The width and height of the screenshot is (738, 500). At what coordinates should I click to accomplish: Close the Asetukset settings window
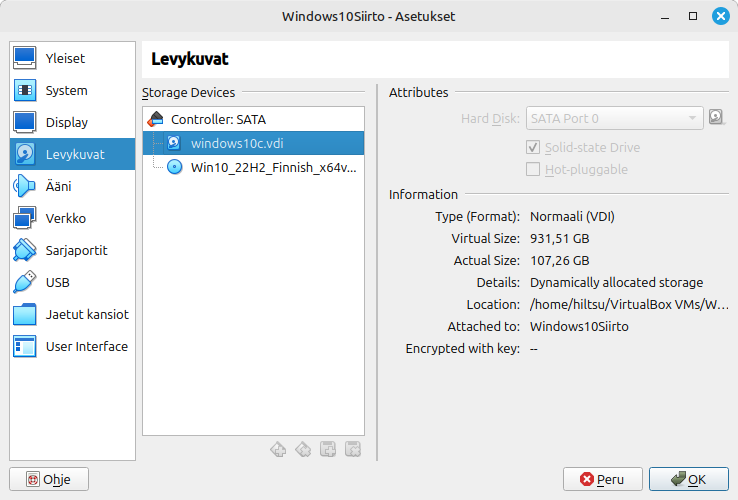point(721,16)
